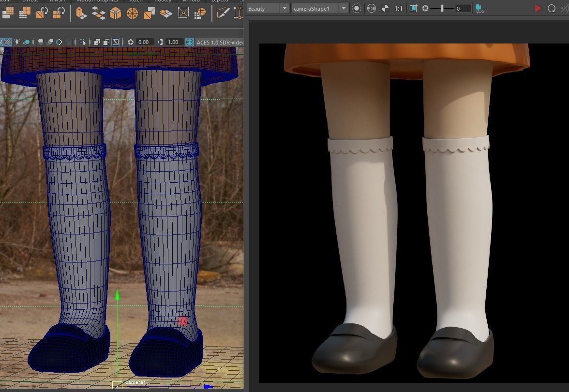Toggle viewport shadows icon
The height and width of the screenshot is (392, 569).
point(27,43)
